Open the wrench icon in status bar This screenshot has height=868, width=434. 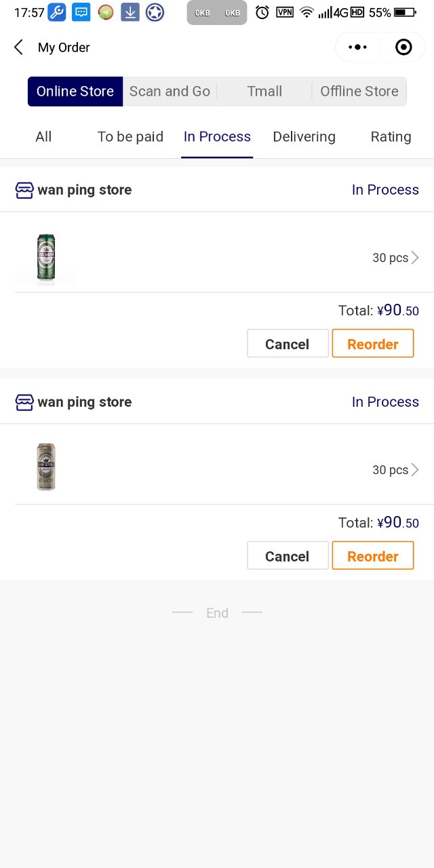point(57,12)
